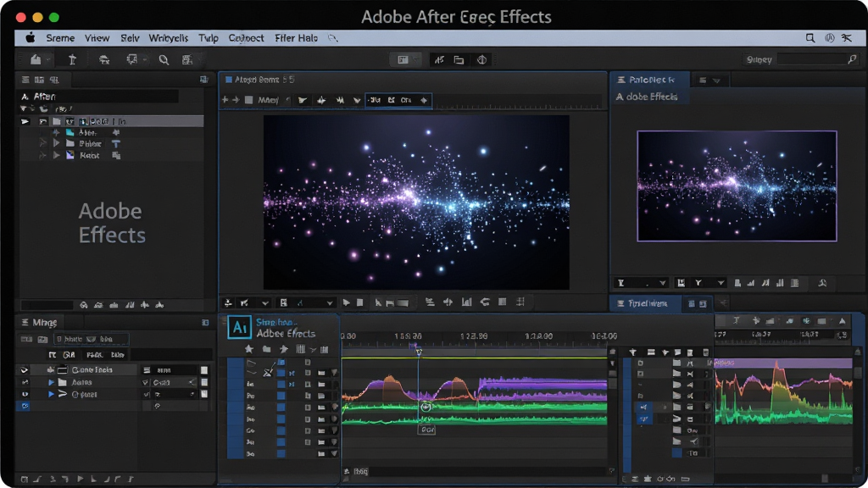Select the home tool in top toolbar

point(36,59)
